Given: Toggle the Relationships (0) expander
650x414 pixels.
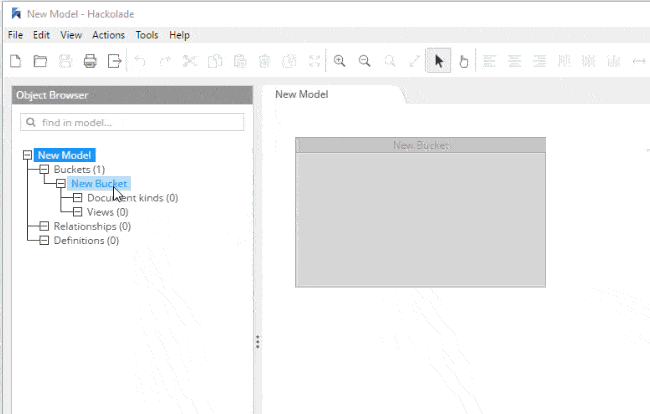Looking at the screenshot, I should pyautogui.click(x=44, y=226).
